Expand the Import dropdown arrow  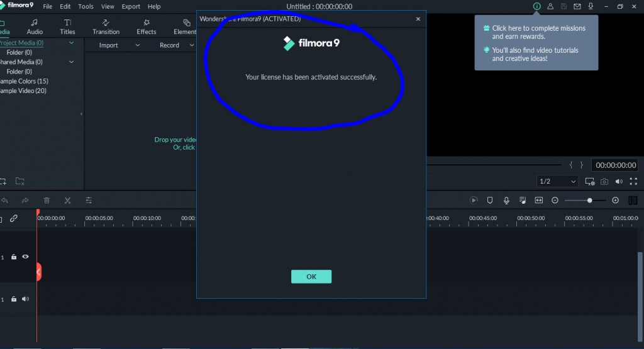(138, 45)
